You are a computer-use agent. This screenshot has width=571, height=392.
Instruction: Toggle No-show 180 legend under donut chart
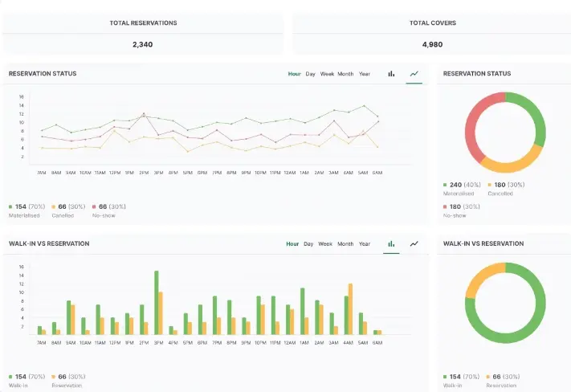point(462,210)
